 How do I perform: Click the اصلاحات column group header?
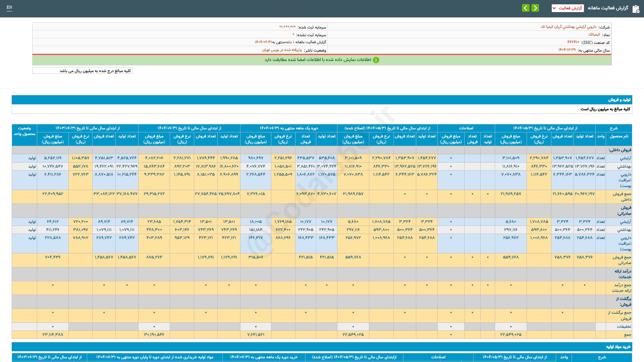pyautogui.click(x=466, y=128)
